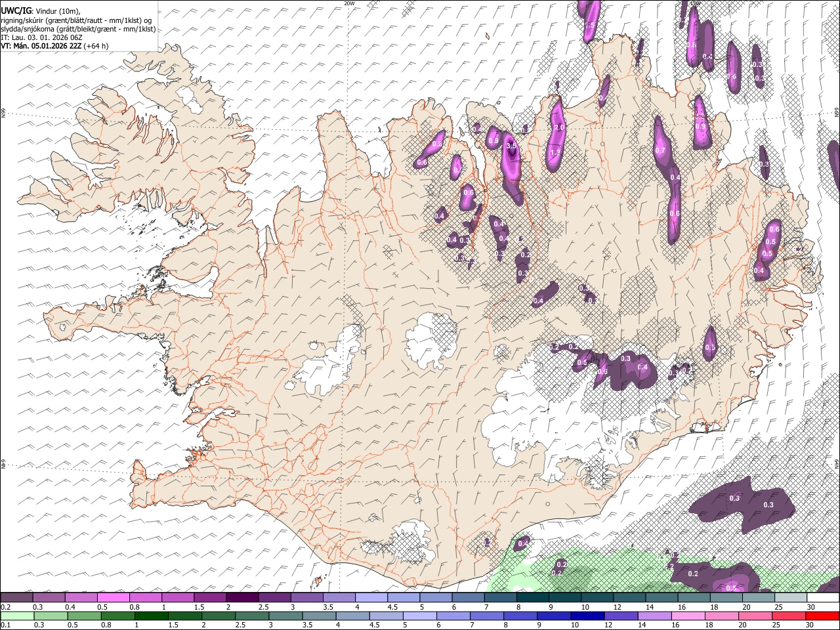Click the 3.5 peak precipitation label
This screenshot has height=630, width=840.
pyautogui.click(x=512, y=146)
